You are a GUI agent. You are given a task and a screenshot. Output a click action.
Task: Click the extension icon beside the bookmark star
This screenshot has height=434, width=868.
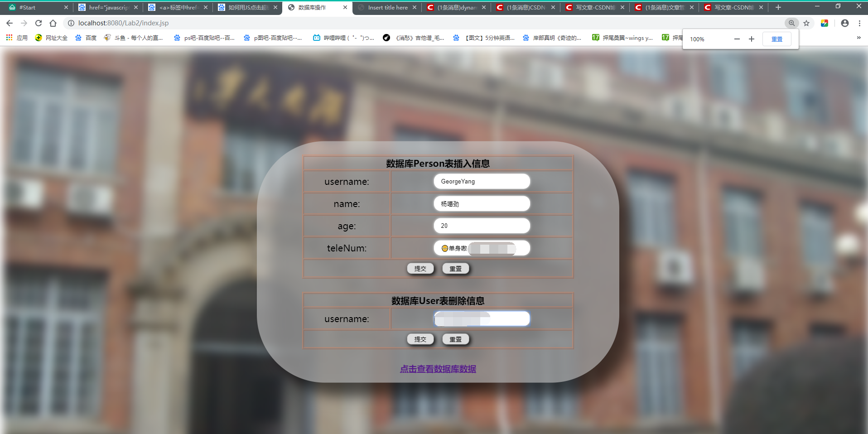coord(825,23)
